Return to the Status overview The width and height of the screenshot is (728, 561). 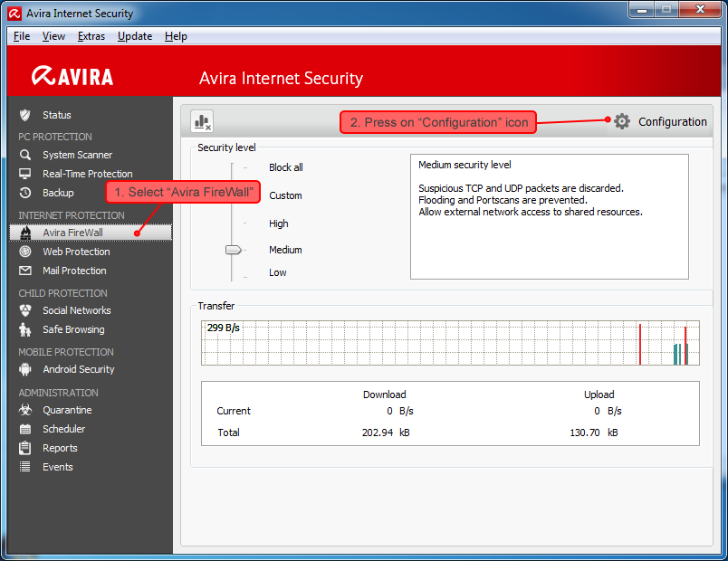[56, 114]
